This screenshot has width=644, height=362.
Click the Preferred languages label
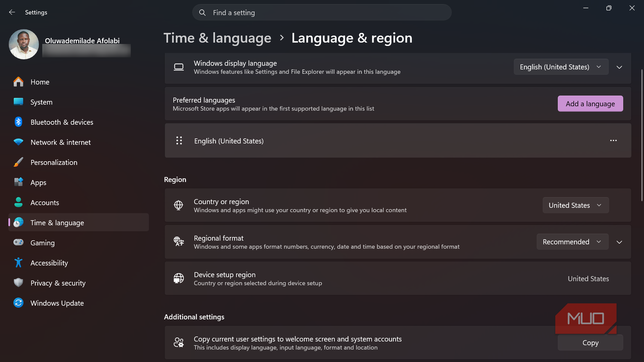204,100
